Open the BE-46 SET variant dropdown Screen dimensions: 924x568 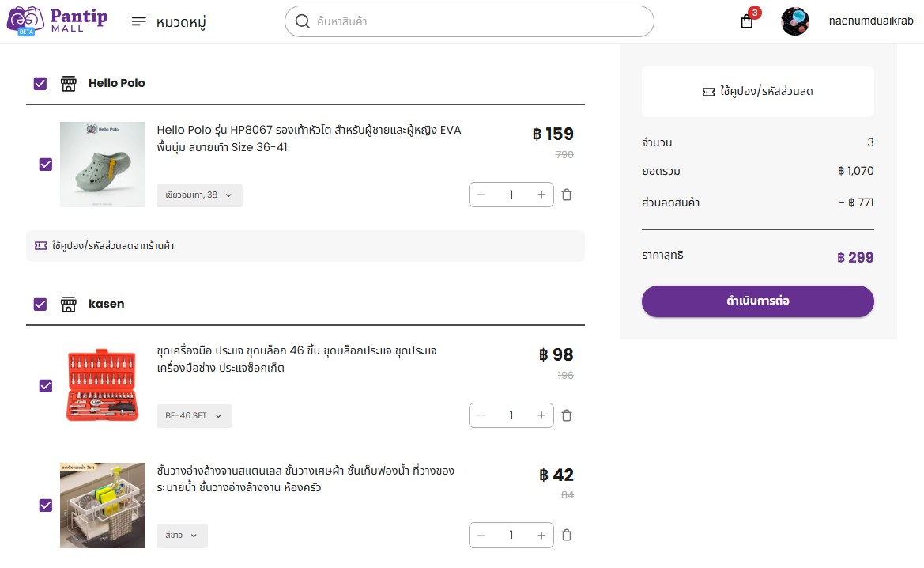click(194, 416)
